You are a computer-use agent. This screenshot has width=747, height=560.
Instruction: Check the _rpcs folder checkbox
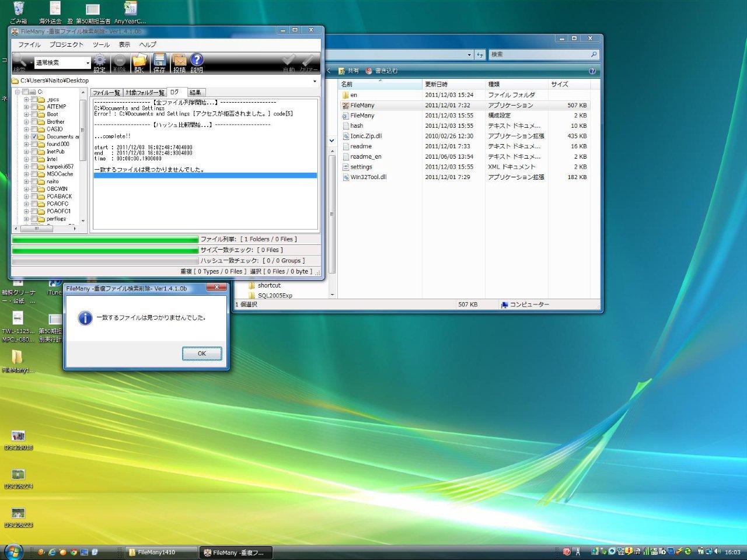pos(34,100)
